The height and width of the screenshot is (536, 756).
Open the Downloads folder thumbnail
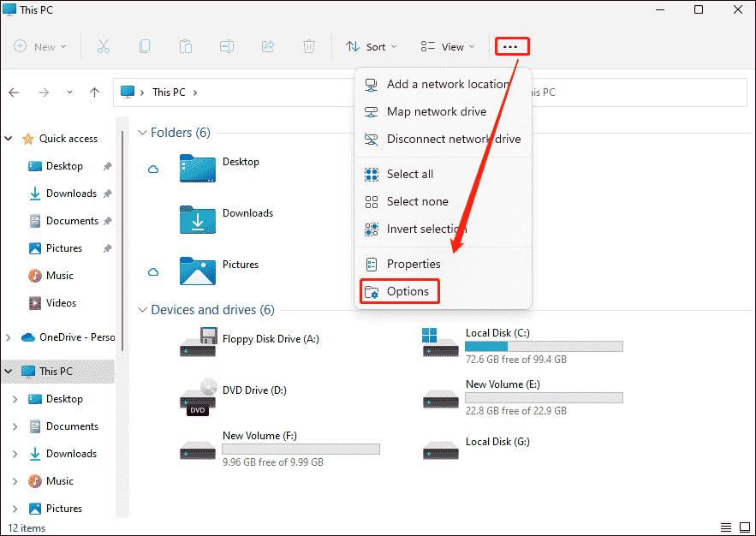coord(198,220)
